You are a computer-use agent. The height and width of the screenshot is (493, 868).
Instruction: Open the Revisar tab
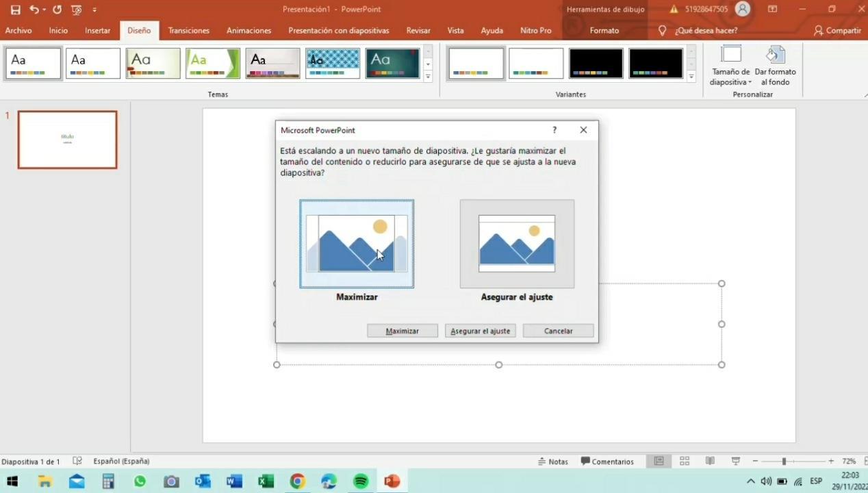418,31
